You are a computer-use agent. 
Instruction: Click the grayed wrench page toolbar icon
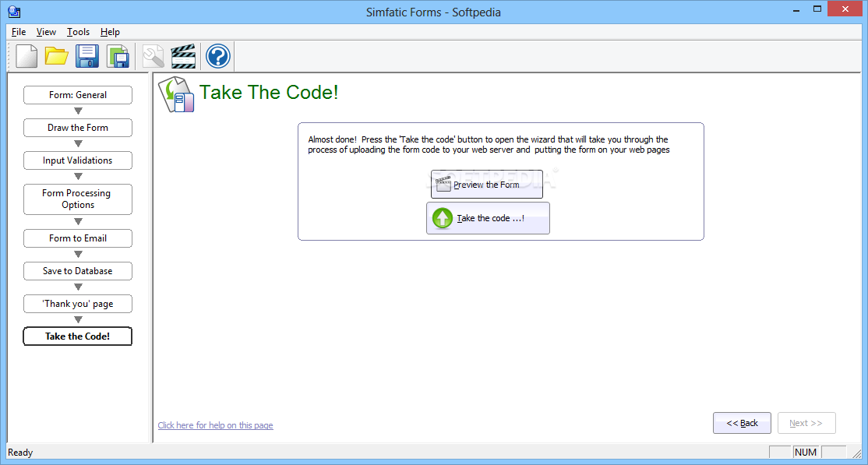(x=153, y=56)
